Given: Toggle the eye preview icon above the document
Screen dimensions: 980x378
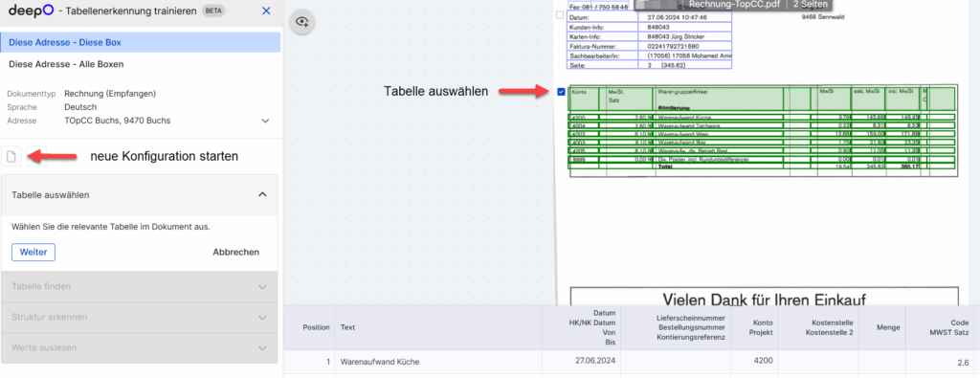Looking at the screenshot, I should pyautogui.click(x=302, y=23).
